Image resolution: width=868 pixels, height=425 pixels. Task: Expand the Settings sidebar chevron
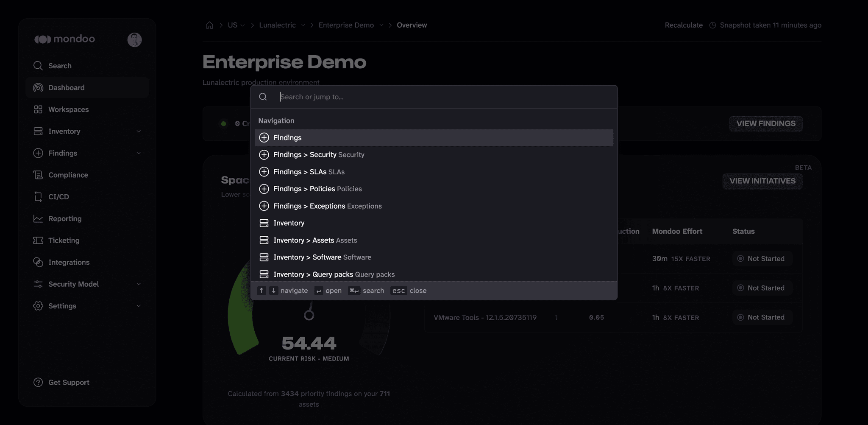139,306
